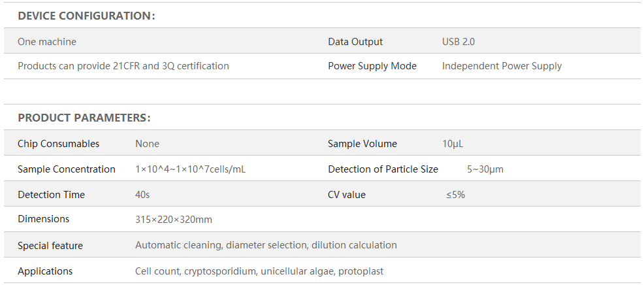The height and width of the screenshot is (285, 644).
Task: Select the 'One machine' text
Action: [47, 42]
